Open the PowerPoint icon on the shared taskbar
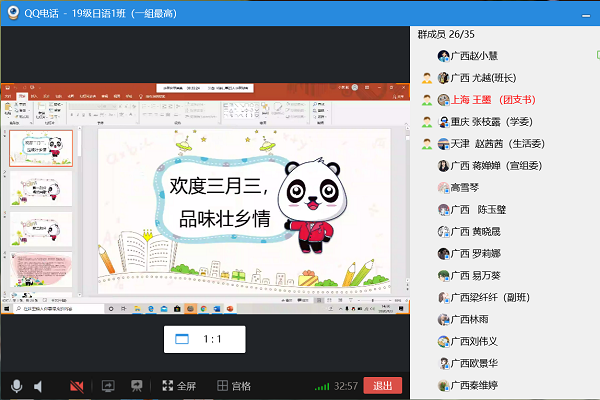Image resolution: width=600 pixels, height=400 pixels. (x=230, y=309)
